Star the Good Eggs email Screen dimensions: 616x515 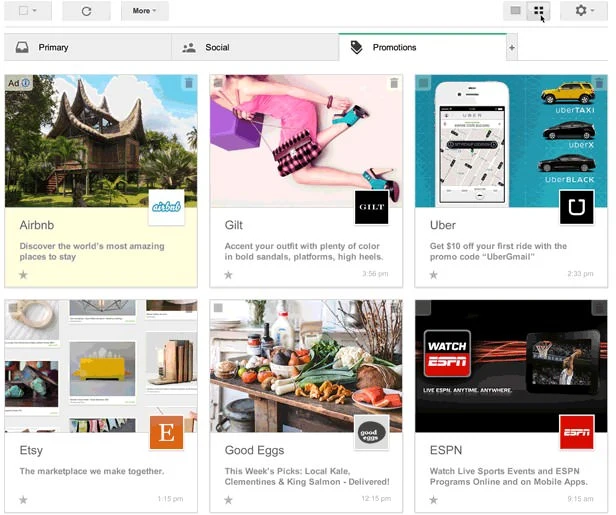228,499
